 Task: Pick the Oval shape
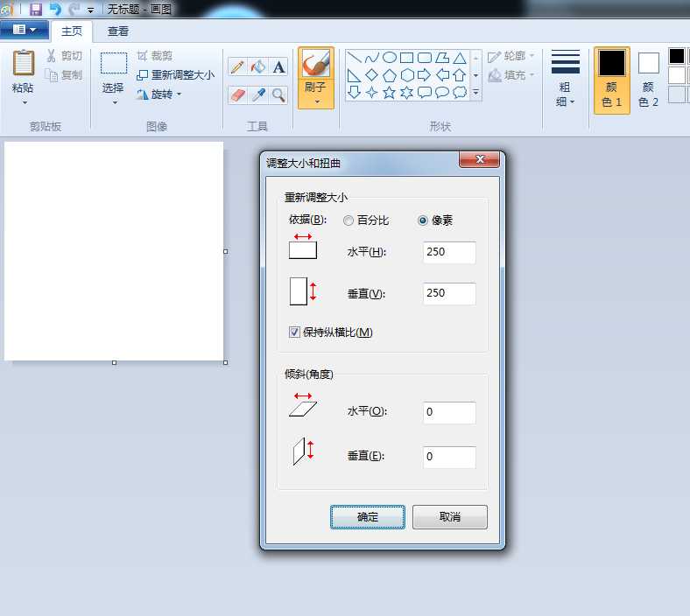coord(390,58)
